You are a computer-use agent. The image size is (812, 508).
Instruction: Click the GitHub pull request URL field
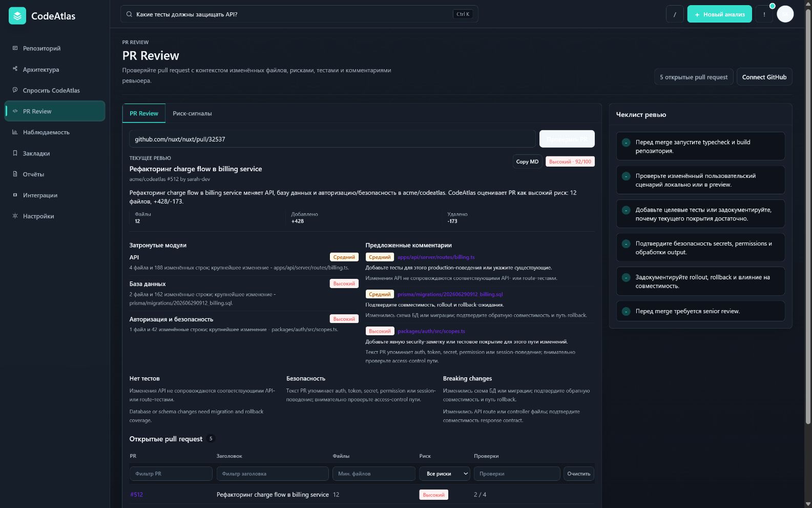click(332, 139)
